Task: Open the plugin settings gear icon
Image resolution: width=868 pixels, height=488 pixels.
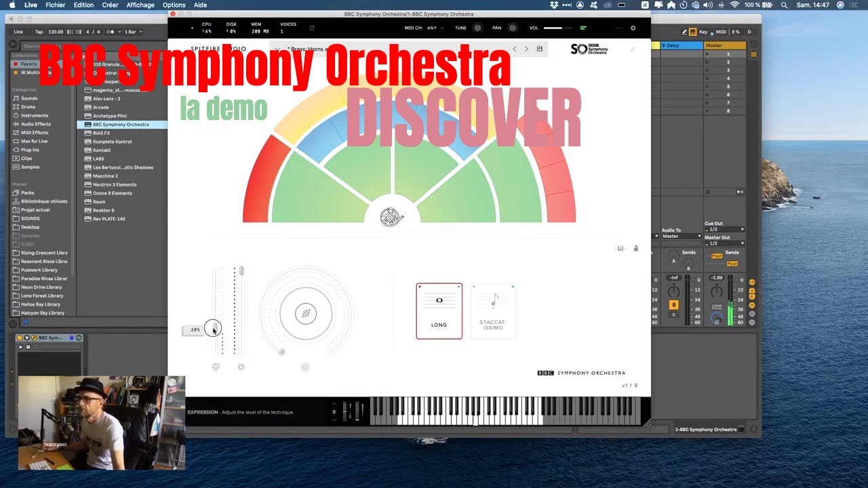Action: [x=633, y=28]
